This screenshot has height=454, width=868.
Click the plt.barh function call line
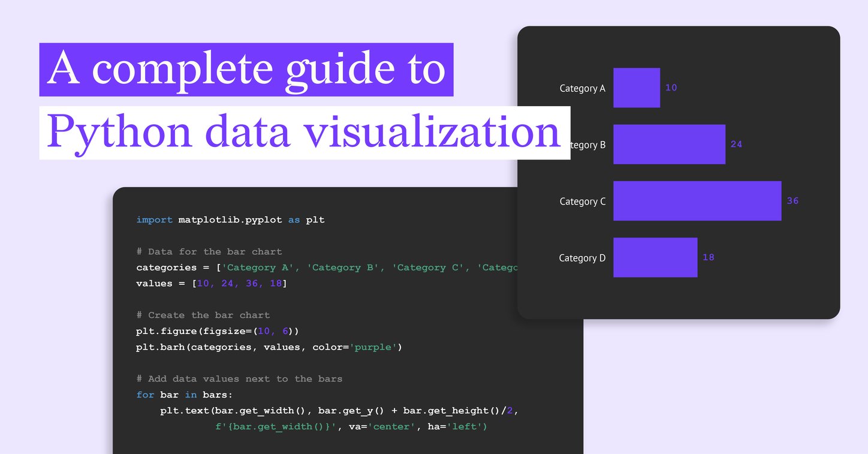tap(269, 347)
